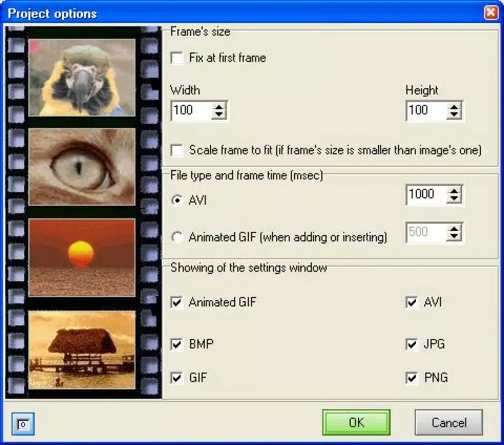Increase the Width value with up arrow
Viewport: 504px width, 445px height.
219,107
